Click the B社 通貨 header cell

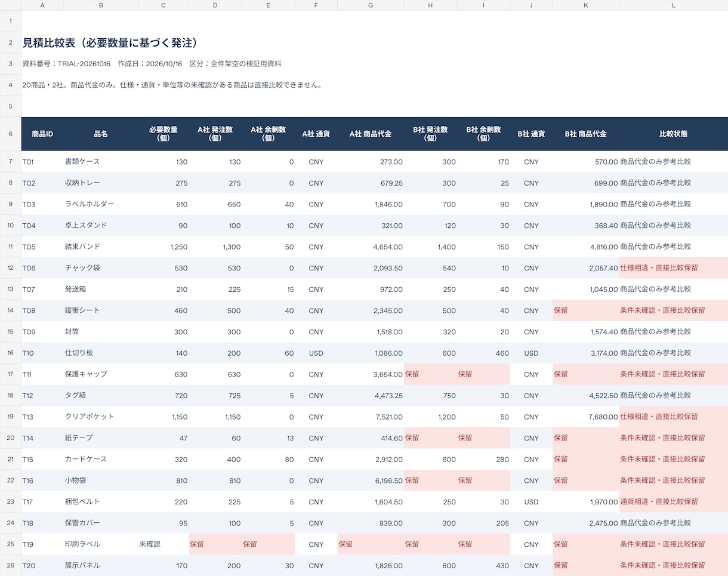tap(531, 134)
